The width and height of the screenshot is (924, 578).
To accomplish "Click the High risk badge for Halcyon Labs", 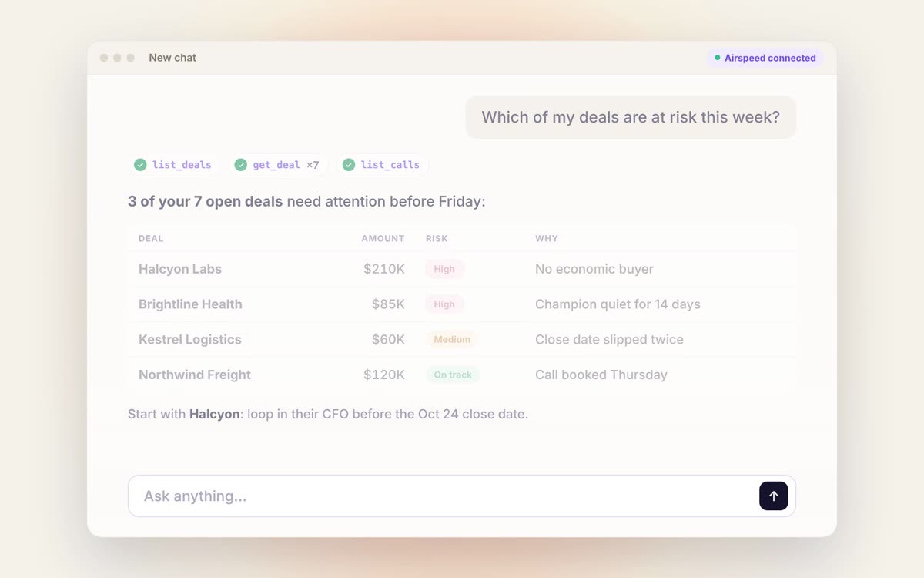I will [x=444, y=269].
